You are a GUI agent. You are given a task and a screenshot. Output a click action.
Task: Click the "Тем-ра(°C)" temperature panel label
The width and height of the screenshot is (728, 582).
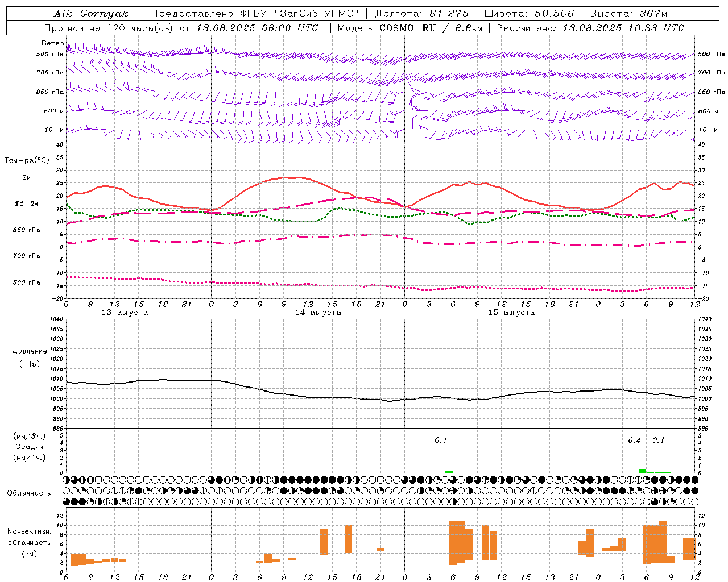tap(27, 161)
